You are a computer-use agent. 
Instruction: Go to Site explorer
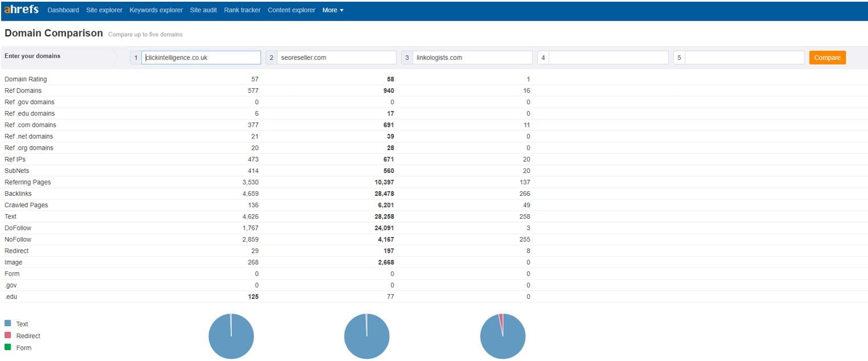tap(104, 10)
